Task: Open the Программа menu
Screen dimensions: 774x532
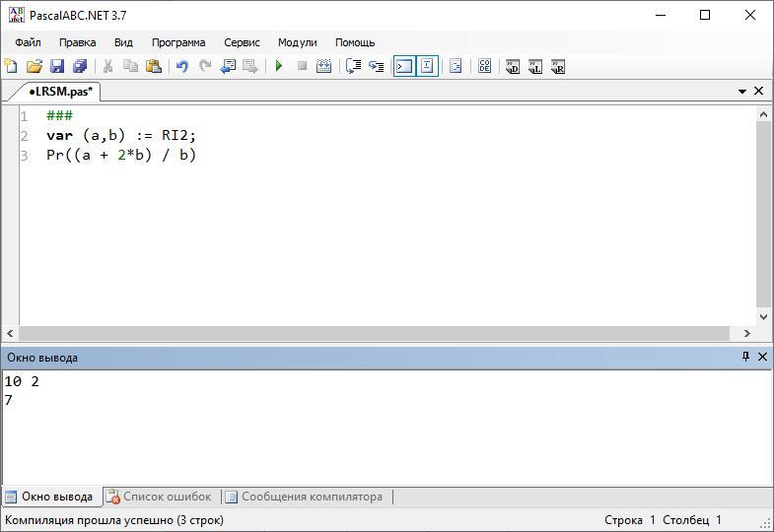Action: pos(178,42)
